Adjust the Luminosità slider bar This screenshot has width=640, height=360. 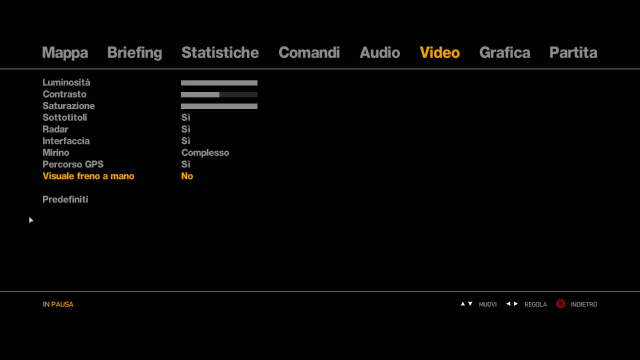coord(219,83)
